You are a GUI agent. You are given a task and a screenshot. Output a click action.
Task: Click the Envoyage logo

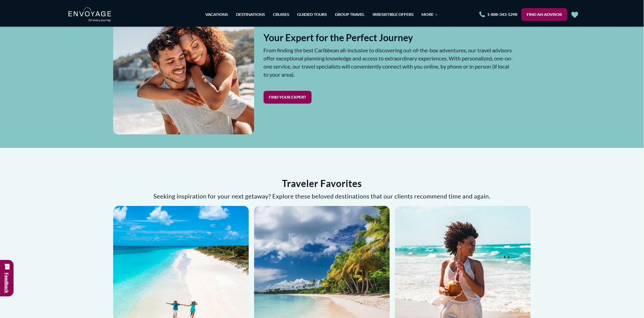[90, 15]
